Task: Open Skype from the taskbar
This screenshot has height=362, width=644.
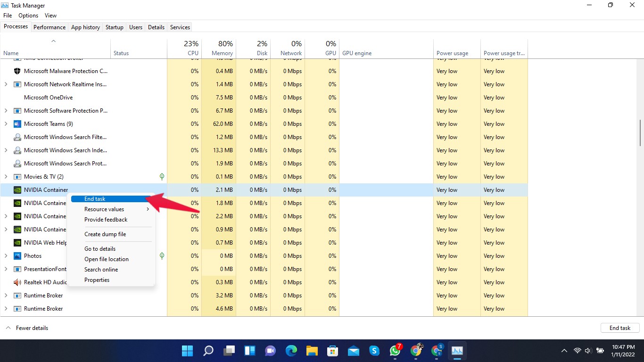Action: tap(374, 351)
